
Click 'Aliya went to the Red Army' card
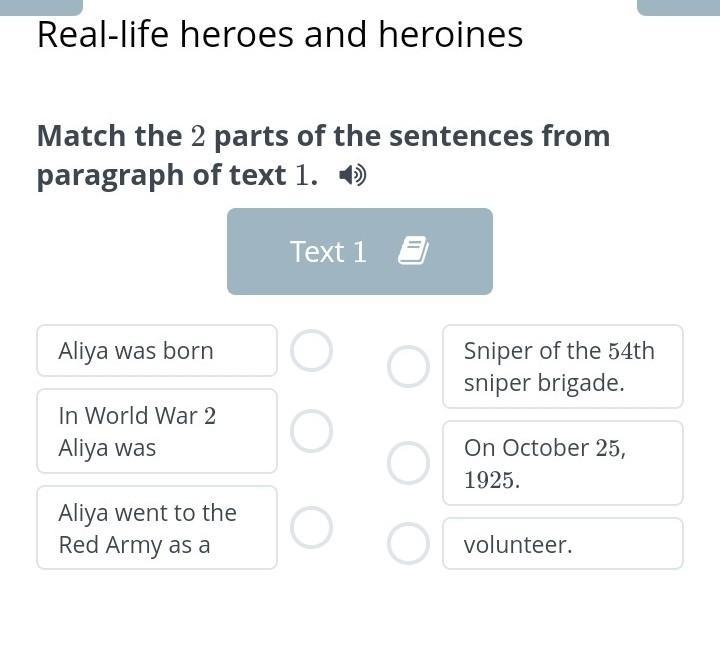[157, 528]
